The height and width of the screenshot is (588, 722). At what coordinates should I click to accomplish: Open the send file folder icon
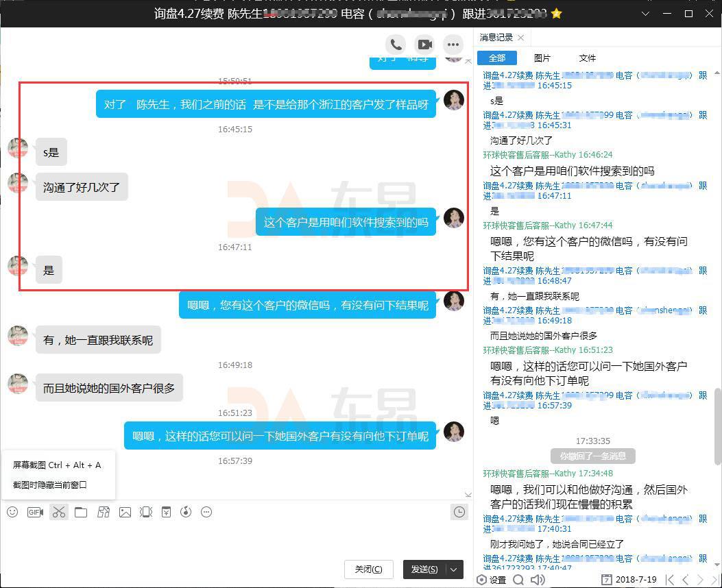pos(81,512)
